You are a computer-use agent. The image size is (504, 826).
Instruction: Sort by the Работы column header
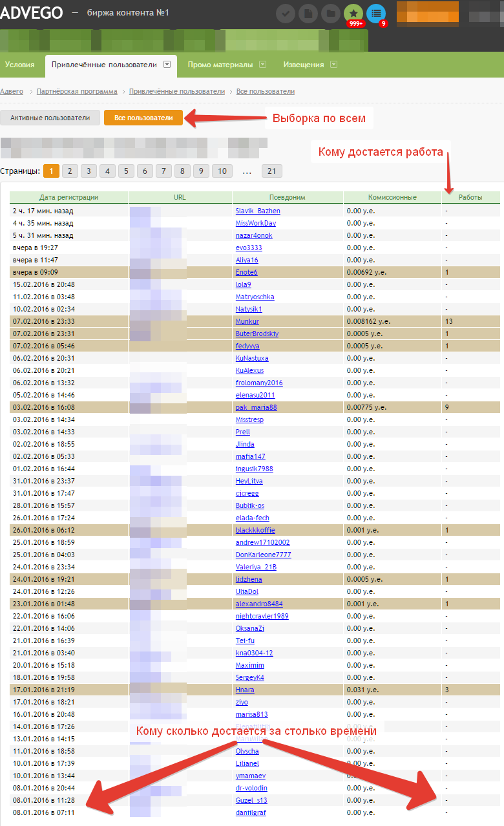[x=470, y=197]
